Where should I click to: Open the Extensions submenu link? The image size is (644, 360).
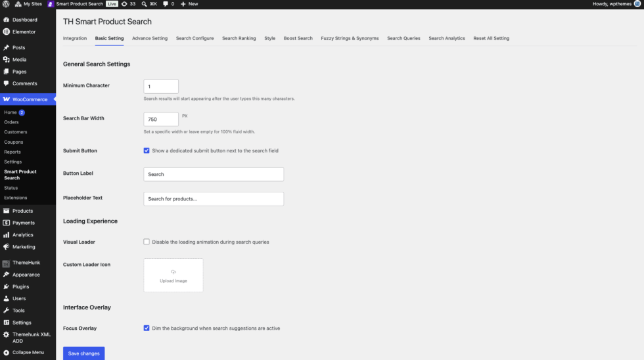(16, 198)
